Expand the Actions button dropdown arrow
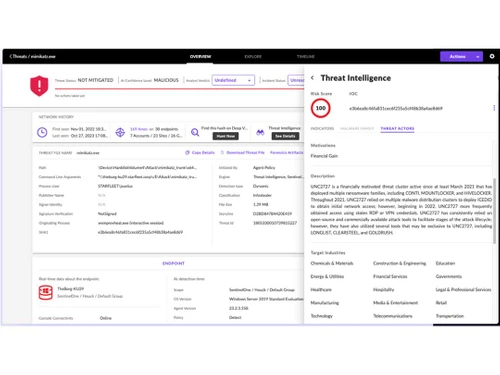Screen dimensions: 500x375 coord(478,57)
